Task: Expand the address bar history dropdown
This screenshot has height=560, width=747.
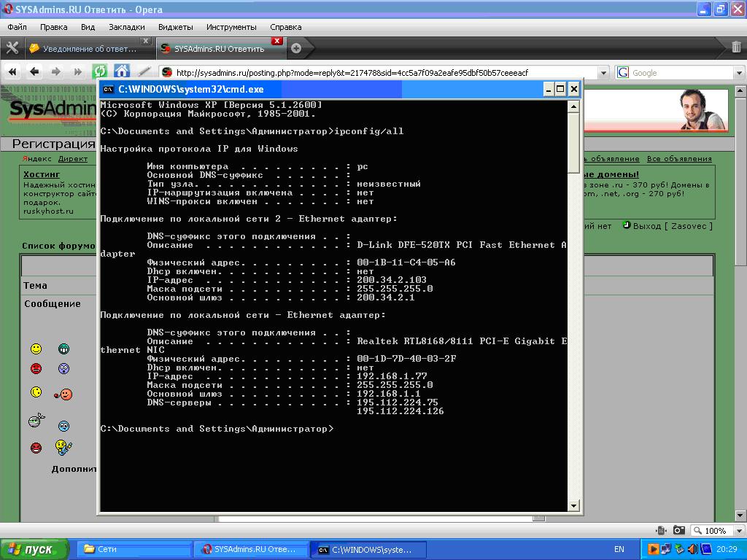Action: click(x=604, y=73)
